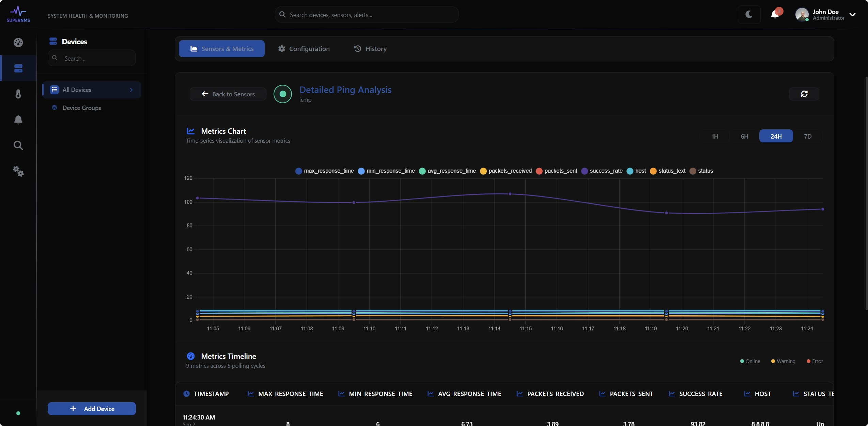Viewport: 868px width, 426px height.
Task: Expand the John Doe account dropdown arrow
Action: click(x=852, y=15)
